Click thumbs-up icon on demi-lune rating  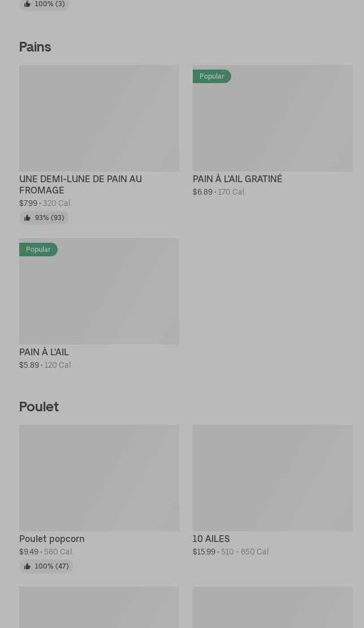(27, 218)
